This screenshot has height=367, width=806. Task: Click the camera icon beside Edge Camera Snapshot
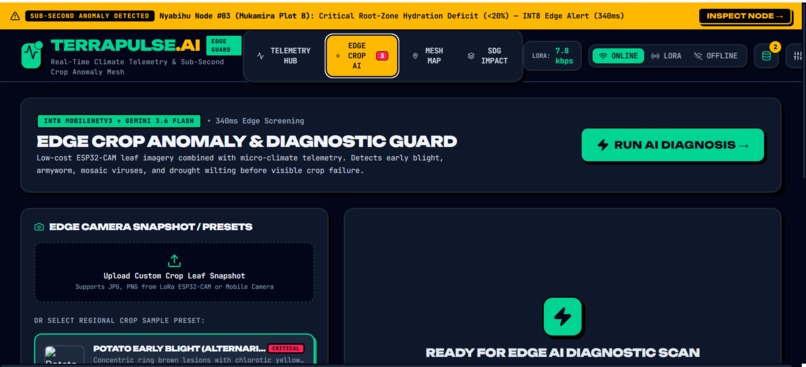coord(39,227)
